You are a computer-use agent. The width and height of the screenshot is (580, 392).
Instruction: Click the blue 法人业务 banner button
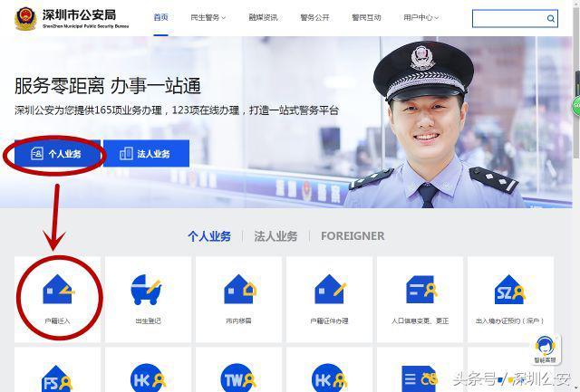click(146, 153)
